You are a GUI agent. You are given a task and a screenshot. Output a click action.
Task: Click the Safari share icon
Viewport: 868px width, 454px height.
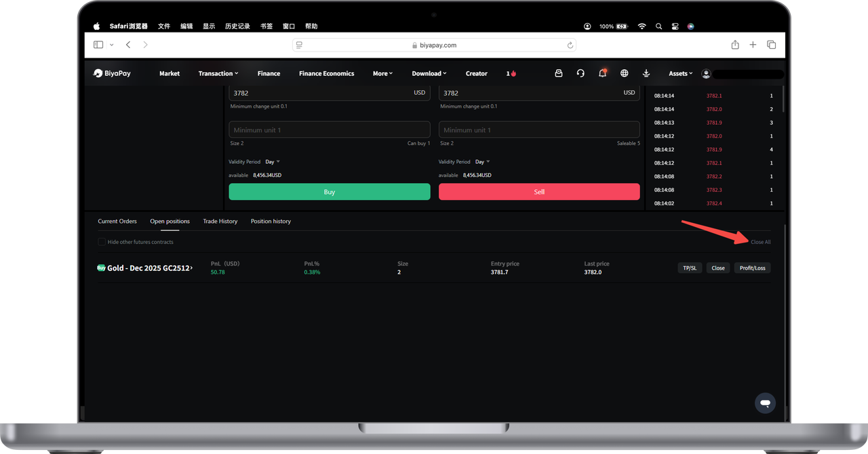735,45
